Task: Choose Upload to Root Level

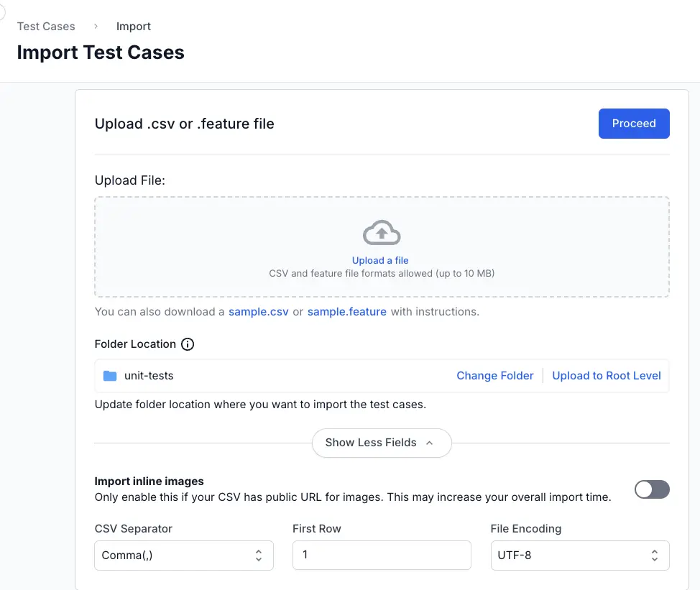Action: [x=607, y=376]
